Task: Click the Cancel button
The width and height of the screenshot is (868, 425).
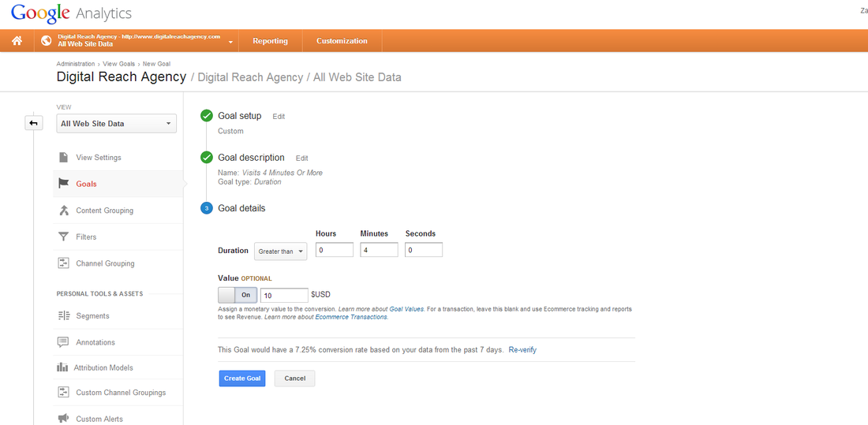Action: click(294, 378)
